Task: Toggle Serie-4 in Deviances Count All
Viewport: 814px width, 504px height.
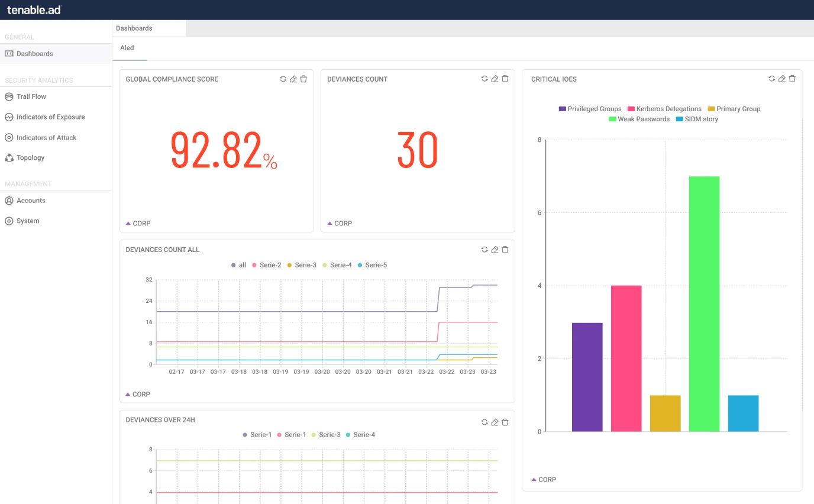Action: [x=337, y=265]
